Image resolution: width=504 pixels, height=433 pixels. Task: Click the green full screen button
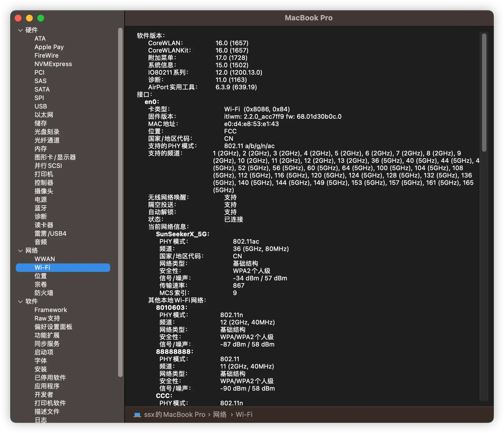[41, 18]
